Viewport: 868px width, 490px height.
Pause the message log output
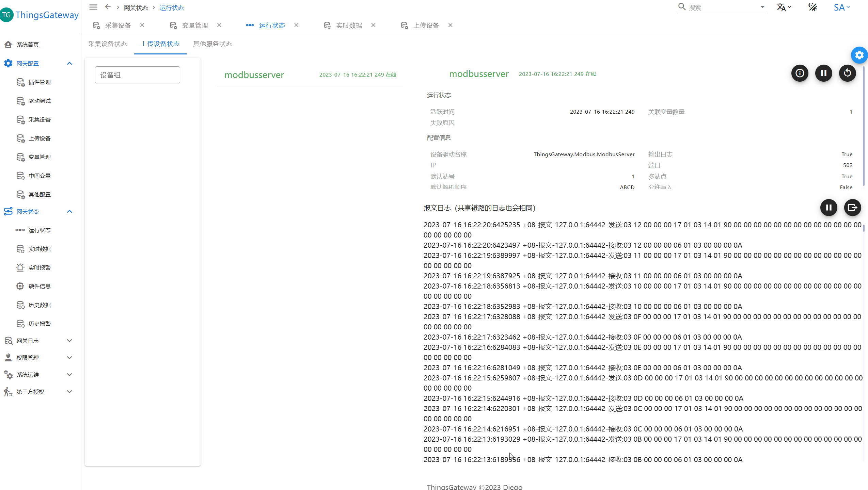pos(828,208)
